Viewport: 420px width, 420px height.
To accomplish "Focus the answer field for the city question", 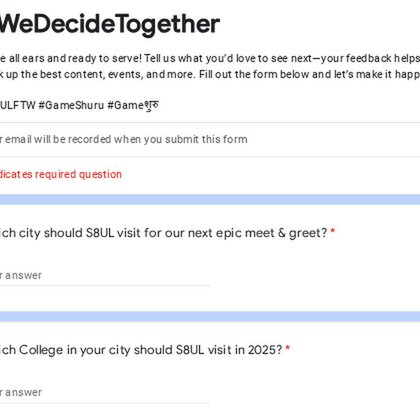I will [x=105, y=276].
